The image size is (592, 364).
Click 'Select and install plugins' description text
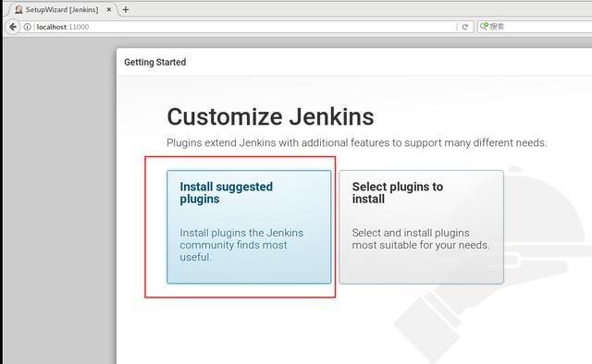pos(421,238)
